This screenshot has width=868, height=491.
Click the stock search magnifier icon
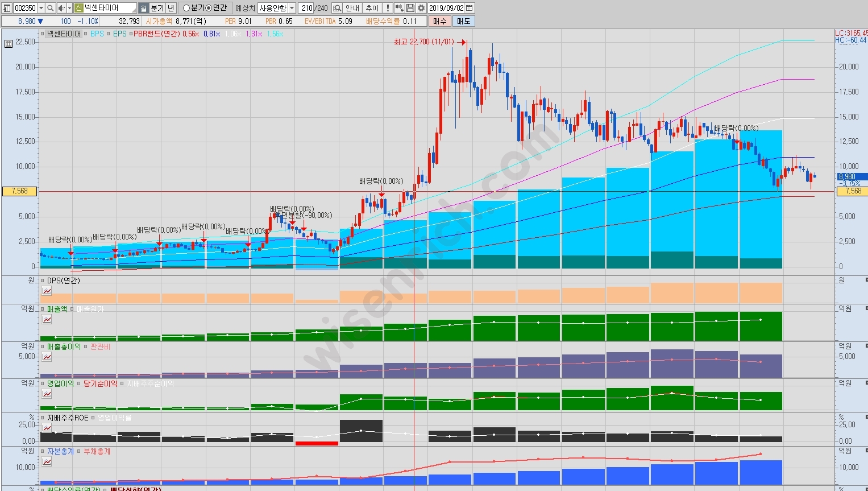tap(50, 8)
